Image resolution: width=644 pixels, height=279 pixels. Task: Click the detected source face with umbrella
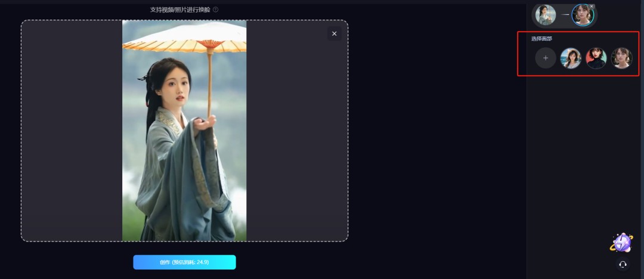(x=545, y=15)
